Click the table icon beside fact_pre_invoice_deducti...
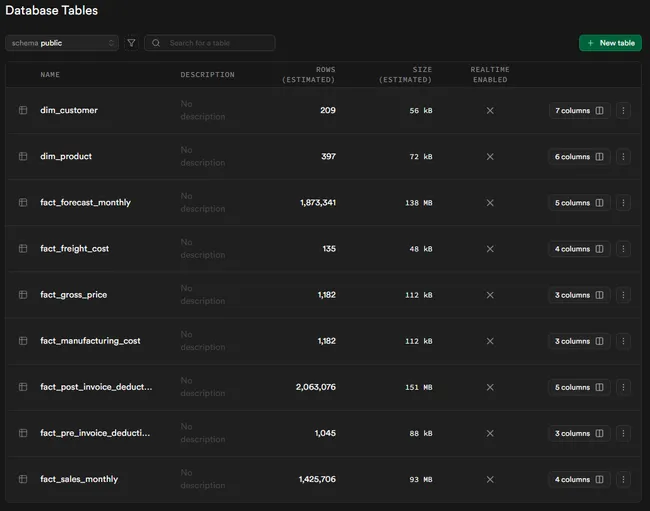Screen dimensions: 650x511 pos(23,433)
